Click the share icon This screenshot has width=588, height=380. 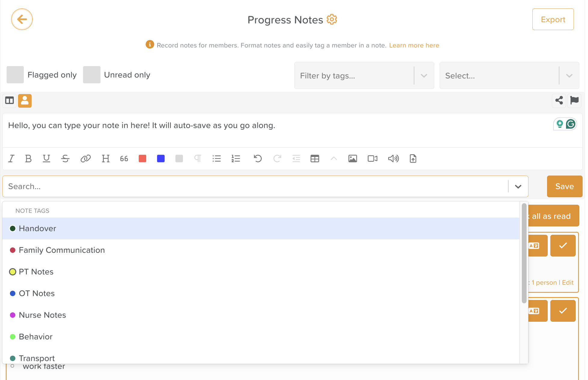[x=559, y=100]
